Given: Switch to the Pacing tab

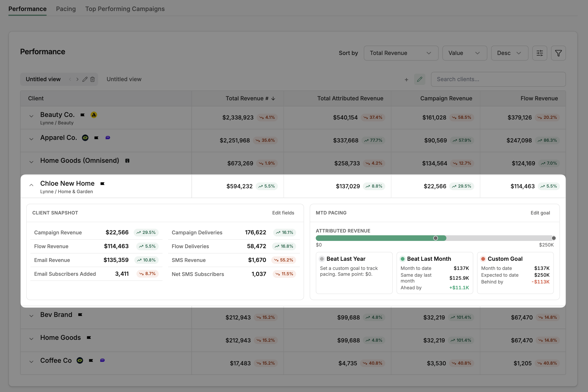Looking at the screenshot, I should (66, 9).
